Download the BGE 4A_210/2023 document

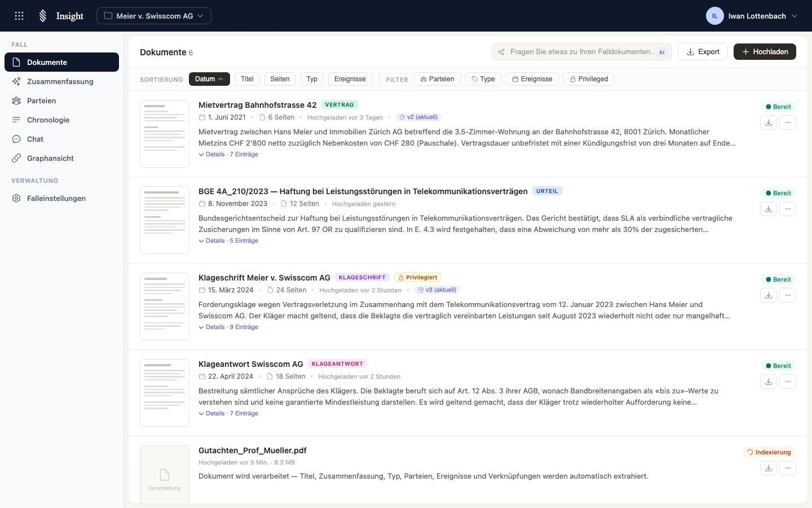click(x=769, y=209)
